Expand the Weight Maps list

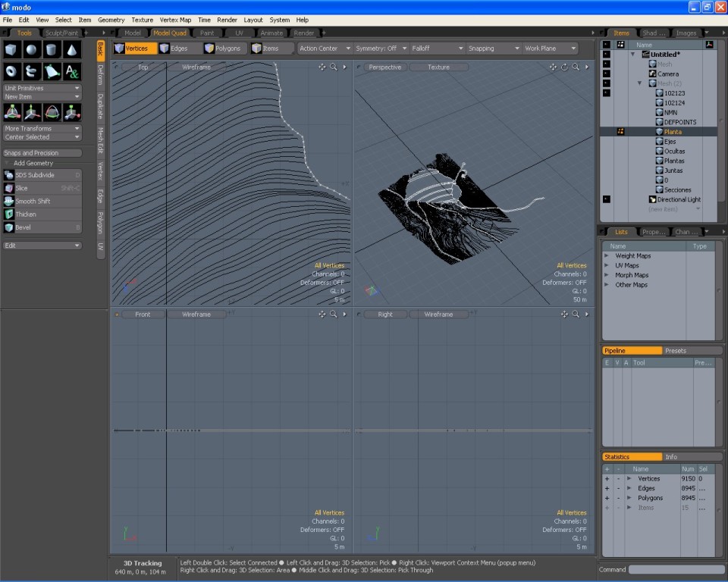(x=607, y=256)
